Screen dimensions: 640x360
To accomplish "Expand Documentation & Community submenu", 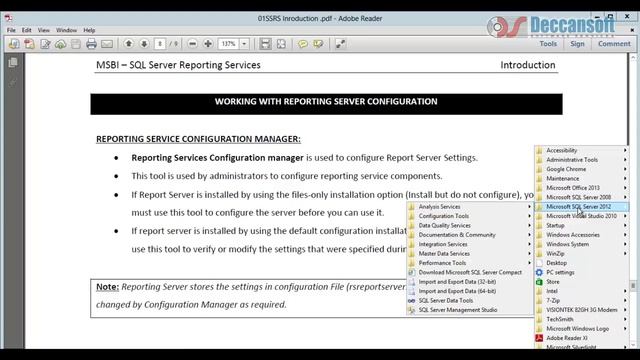I will 470,235.
